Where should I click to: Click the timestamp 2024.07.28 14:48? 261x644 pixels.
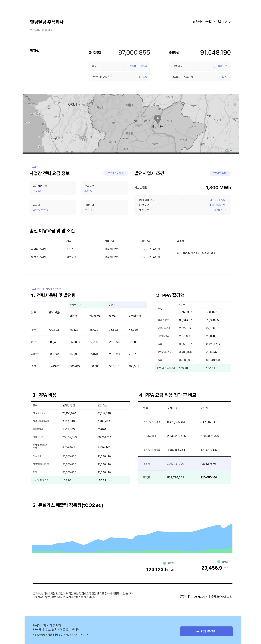pos(41,30)
